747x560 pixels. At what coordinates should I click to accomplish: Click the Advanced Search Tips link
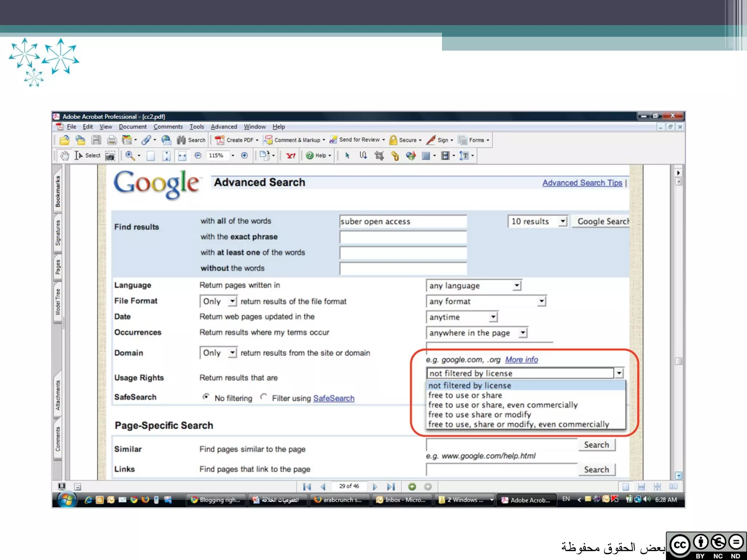582,183
